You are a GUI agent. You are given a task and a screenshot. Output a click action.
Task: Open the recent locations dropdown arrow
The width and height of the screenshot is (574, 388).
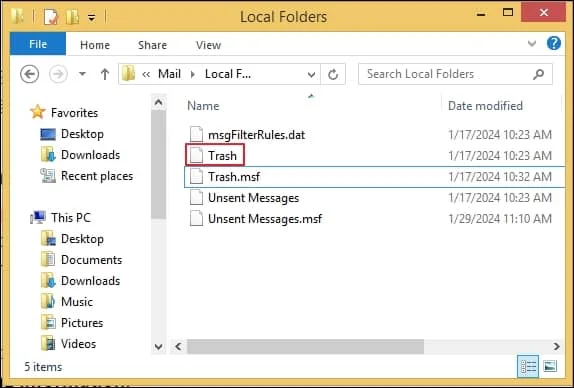pyautogui.click(x=82, y=74)
